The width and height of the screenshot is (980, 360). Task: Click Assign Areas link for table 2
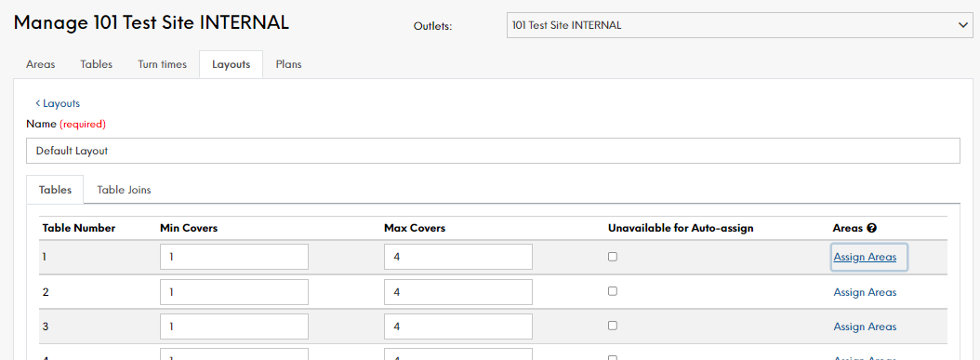click(x=865, y=292)
